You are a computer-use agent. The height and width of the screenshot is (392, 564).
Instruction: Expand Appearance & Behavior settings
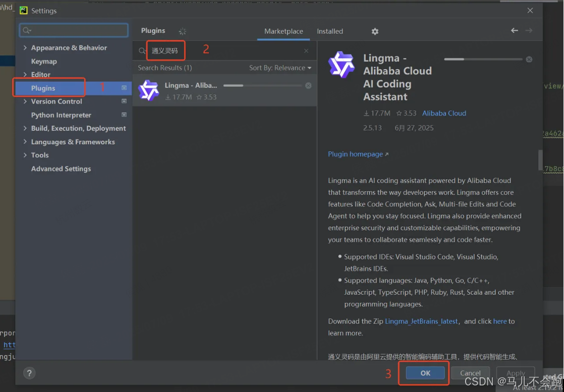point(25,47)
